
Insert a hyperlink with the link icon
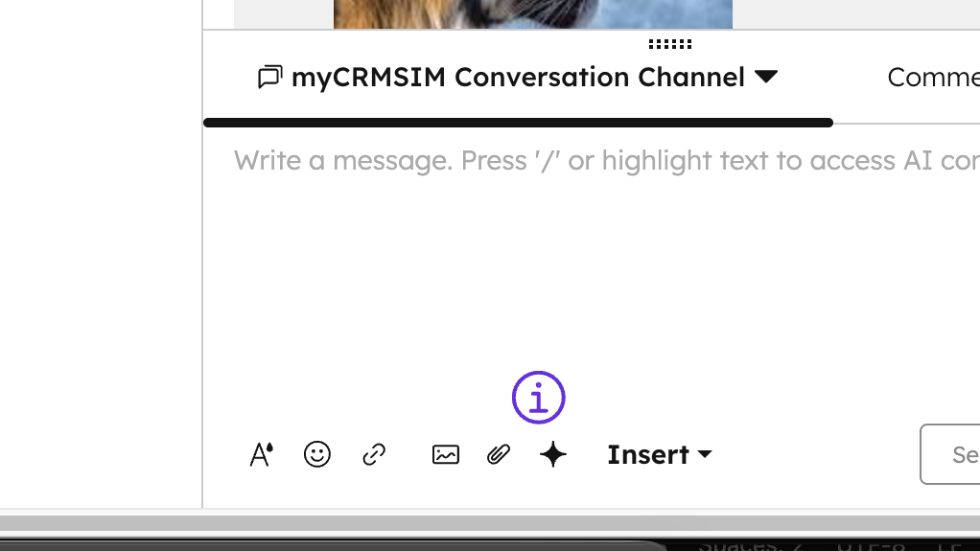coord(374,454)
